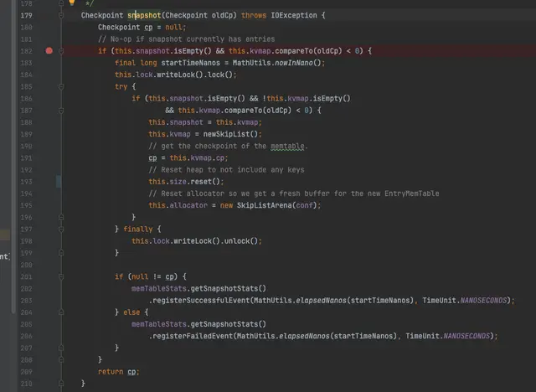Click 'SkipListArena' constructor on line 195
Screen dimensions: 536x392
[x=265, y=205]
